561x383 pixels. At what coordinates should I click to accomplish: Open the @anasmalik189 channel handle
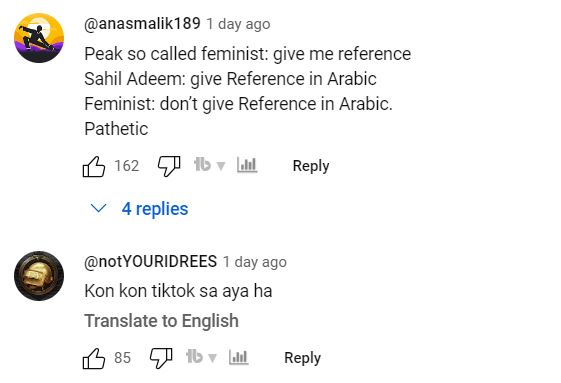142,24
